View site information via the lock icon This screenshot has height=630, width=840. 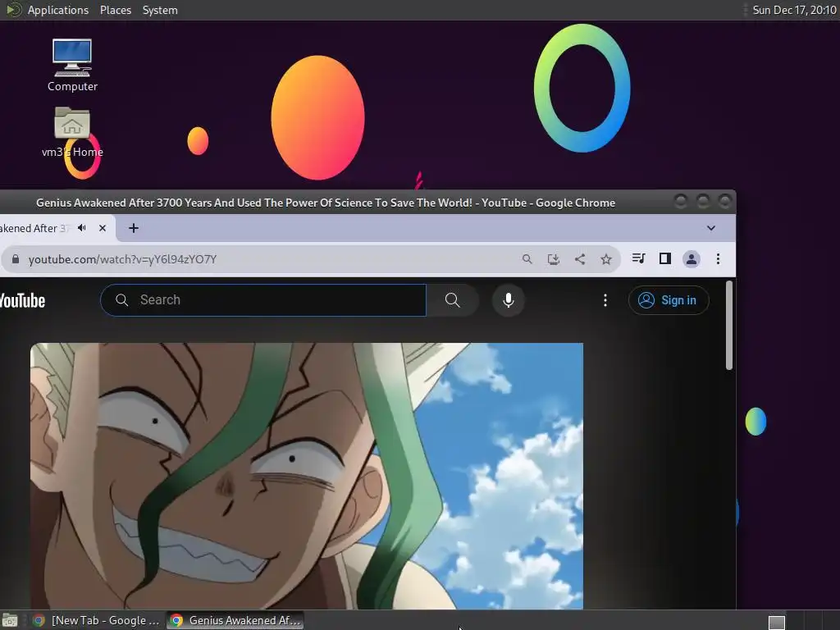pos(16,259)
